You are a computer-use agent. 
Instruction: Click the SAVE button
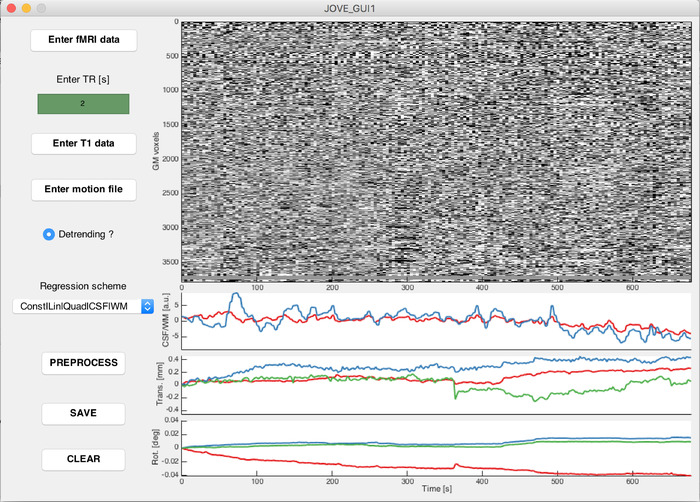[83, 413]
